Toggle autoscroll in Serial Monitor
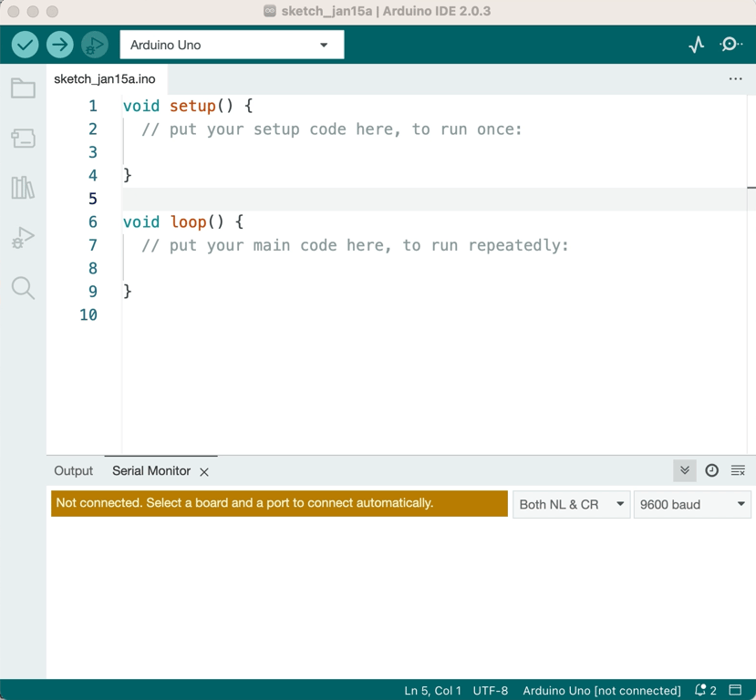This screenshot has width=756, height=700. [685, 470]
